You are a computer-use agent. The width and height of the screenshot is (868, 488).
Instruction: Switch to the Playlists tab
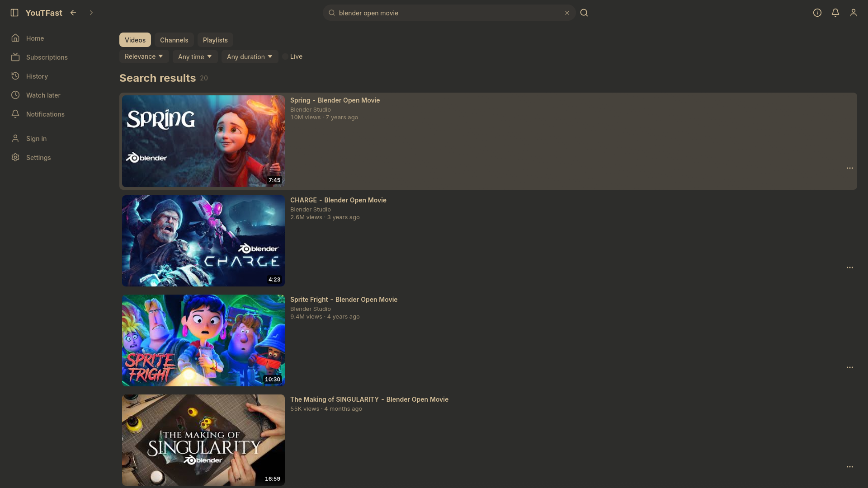(215, 40)
